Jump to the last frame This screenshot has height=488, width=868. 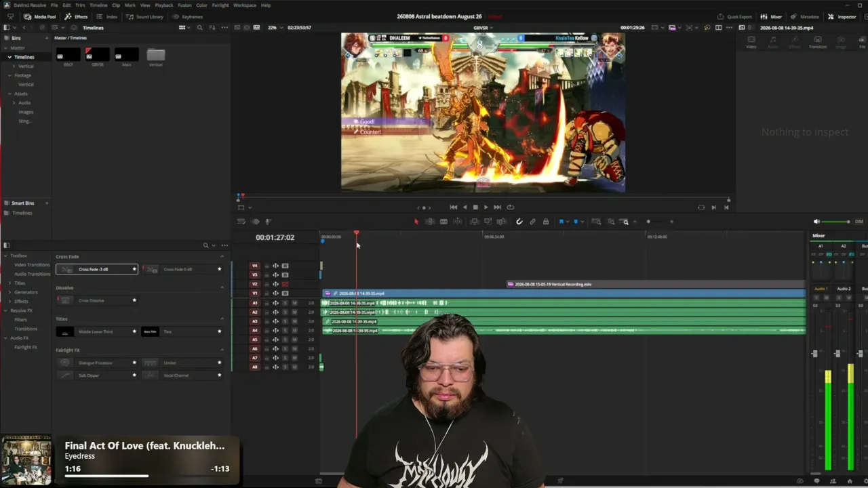point(497,207)
